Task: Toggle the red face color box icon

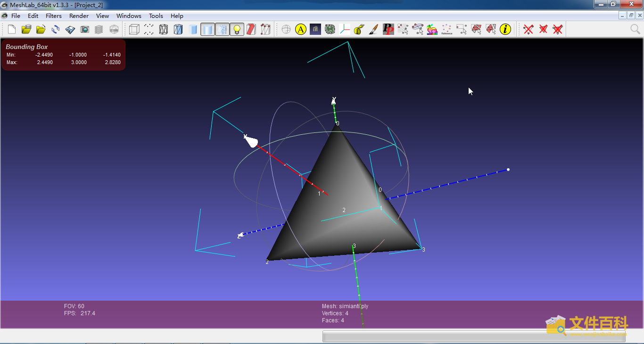Action: pos(251,30)
